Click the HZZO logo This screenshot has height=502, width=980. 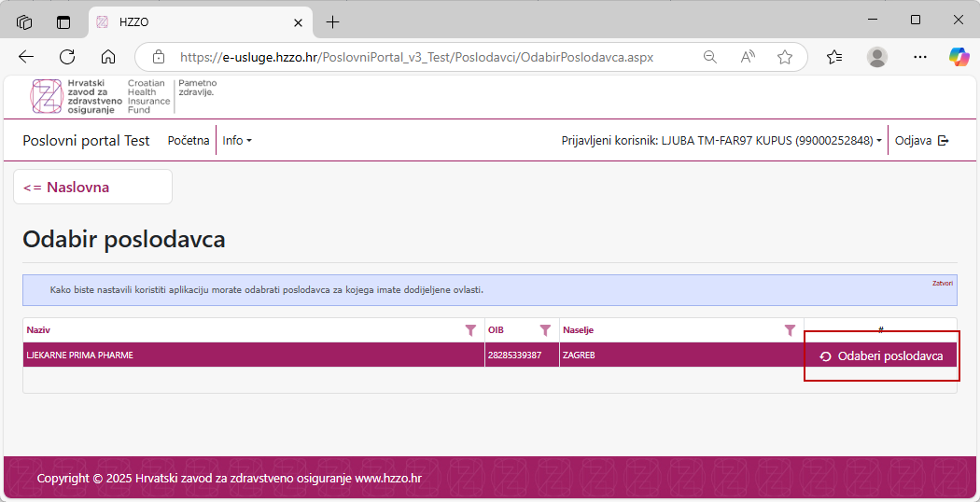(123, 96)
